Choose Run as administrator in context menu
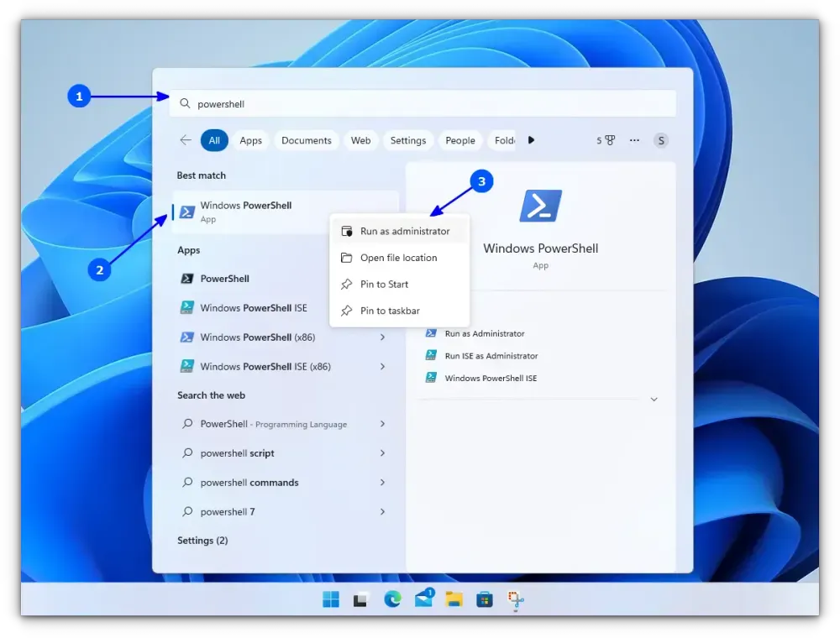840x638 pixels. [400, 231]
